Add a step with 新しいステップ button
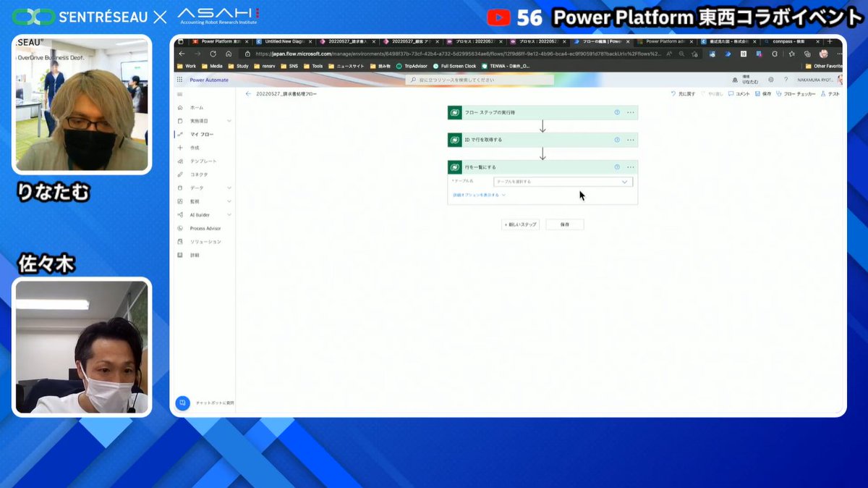Image resolution: width=868 pixels, height=488 pixels. point(521,224)
